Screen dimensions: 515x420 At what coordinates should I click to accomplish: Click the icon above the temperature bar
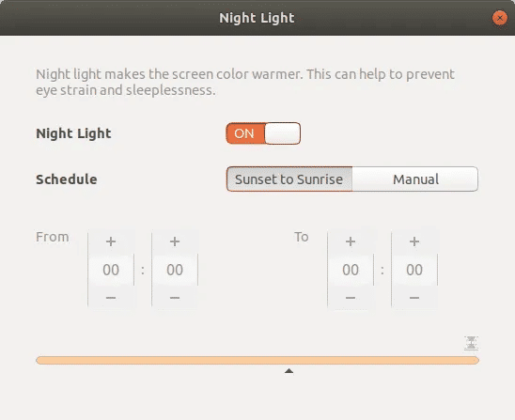point(471,343)
